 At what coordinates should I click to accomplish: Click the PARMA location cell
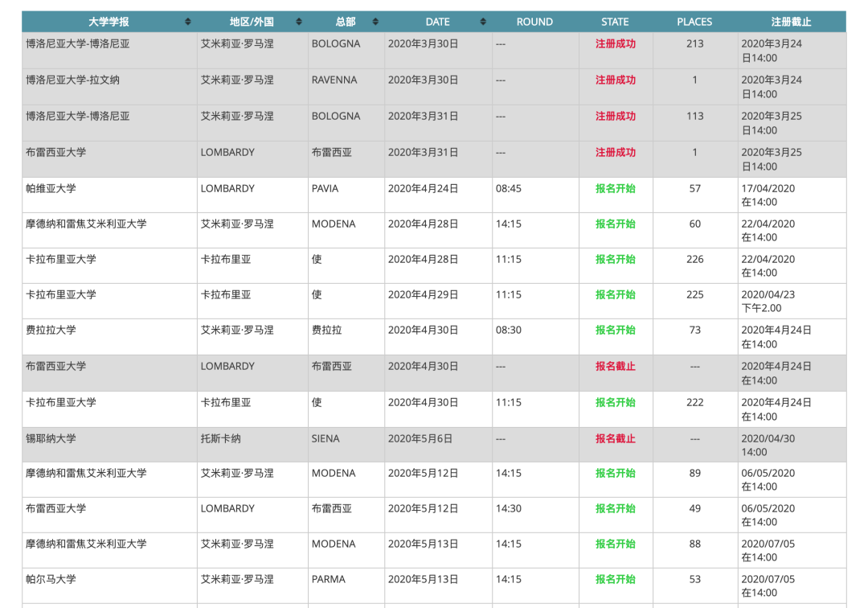(x=328, y=579)
